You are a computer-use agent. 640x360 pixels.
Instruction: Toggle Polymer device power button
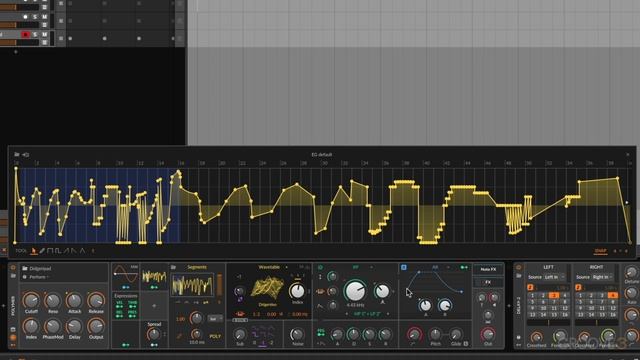tap(13, 268)
